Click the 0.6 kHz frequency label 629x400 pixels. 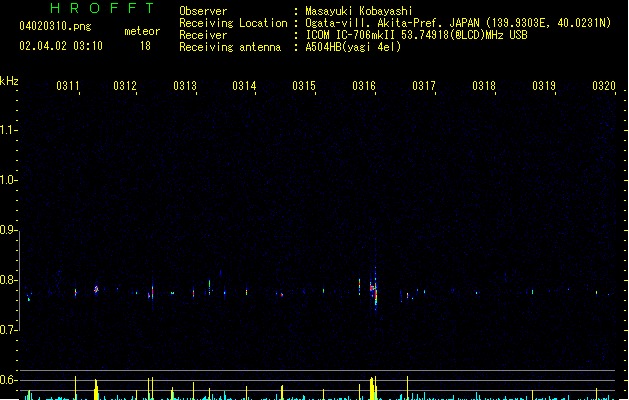pyautogui.click(x=8, y=380)
